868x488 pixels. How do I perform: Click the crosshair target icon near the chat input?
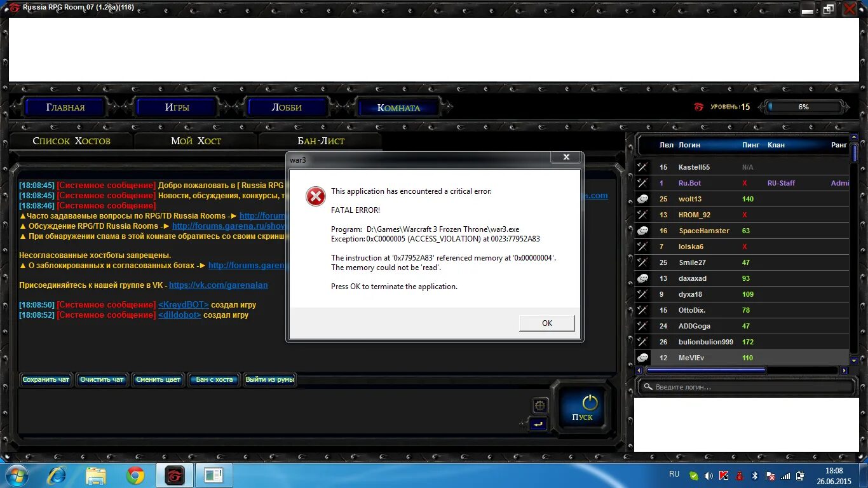click(x=539, y=405)
